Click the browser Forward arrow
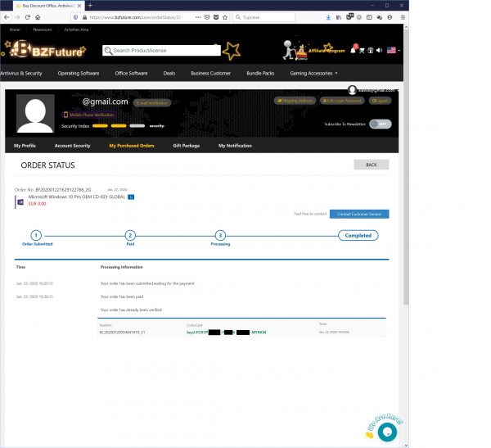Screen dimensions: 491x448 click(17, 17)
